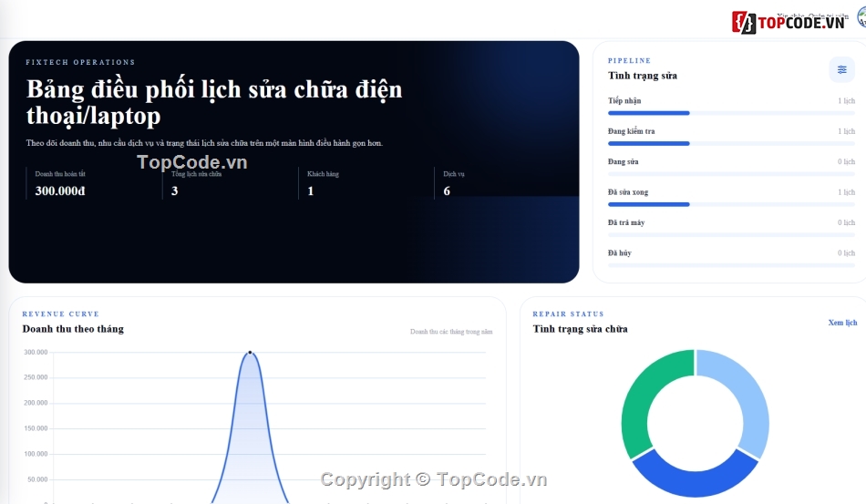Click the "0 lịch" count beside Đã hủy
Viewport: 866px width, 504px height.
[846, 252]
